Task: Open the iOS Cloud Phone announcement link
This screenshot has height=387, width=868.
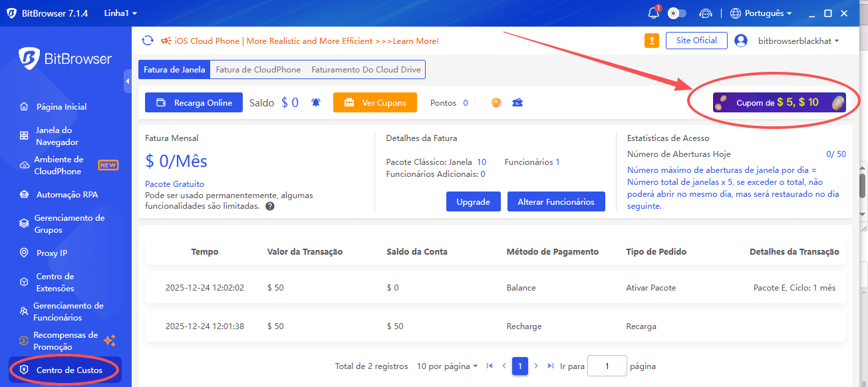Action: 307,41
